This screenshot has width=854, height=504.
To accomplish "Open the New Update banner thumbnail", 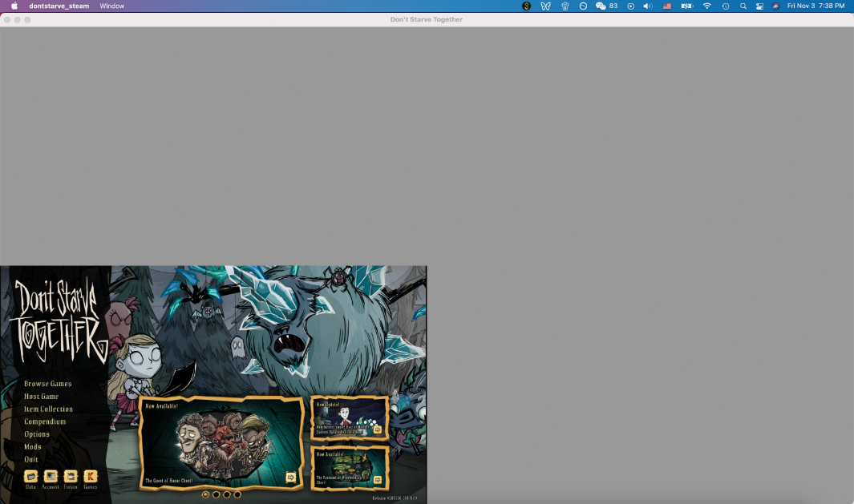I will pyautogui.click(x=349, y=417).
